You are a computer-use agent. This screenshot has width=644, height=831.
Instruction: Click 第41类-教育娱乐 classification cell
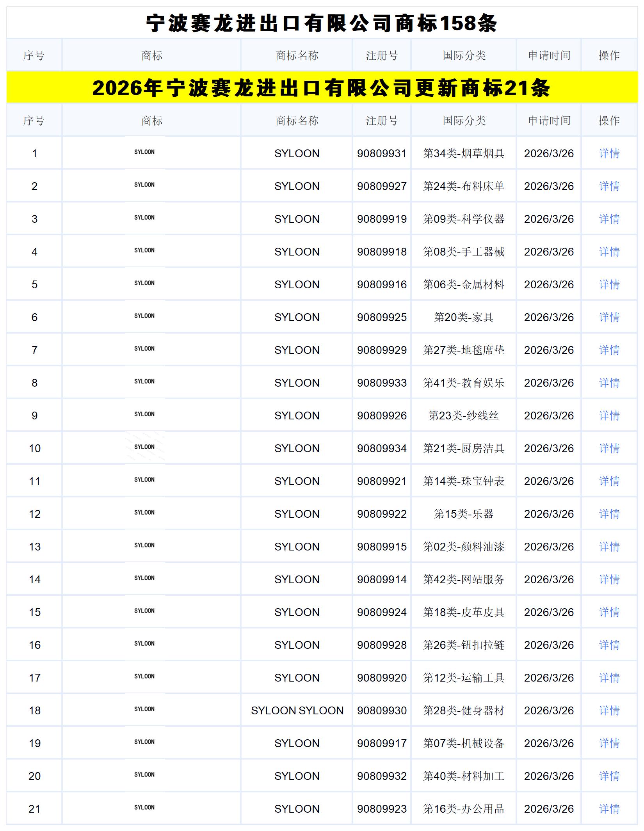[464, 383]
